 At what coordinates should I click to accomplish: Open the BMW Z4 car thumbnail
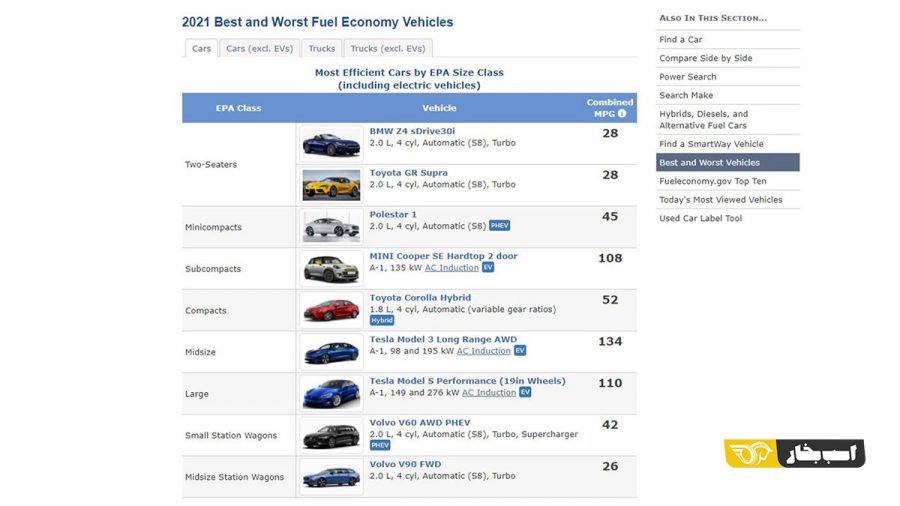click(331, 143)
